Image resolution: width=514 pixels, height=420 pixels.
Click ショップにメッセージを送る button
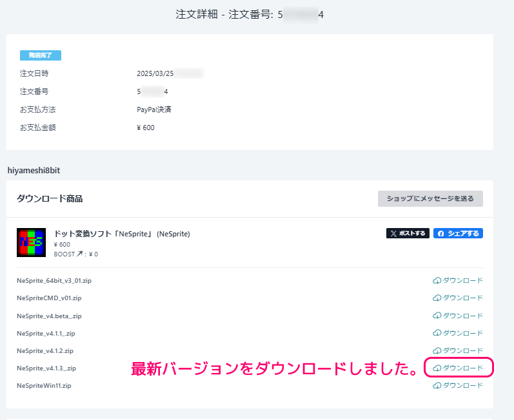pos(430,198)
